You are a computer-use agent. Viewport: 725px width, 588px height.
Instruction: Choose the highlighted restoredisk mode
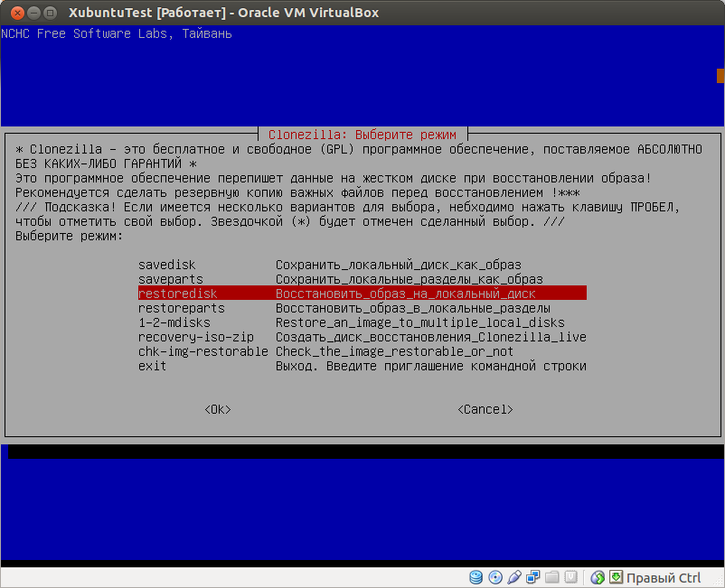(362, 294)
